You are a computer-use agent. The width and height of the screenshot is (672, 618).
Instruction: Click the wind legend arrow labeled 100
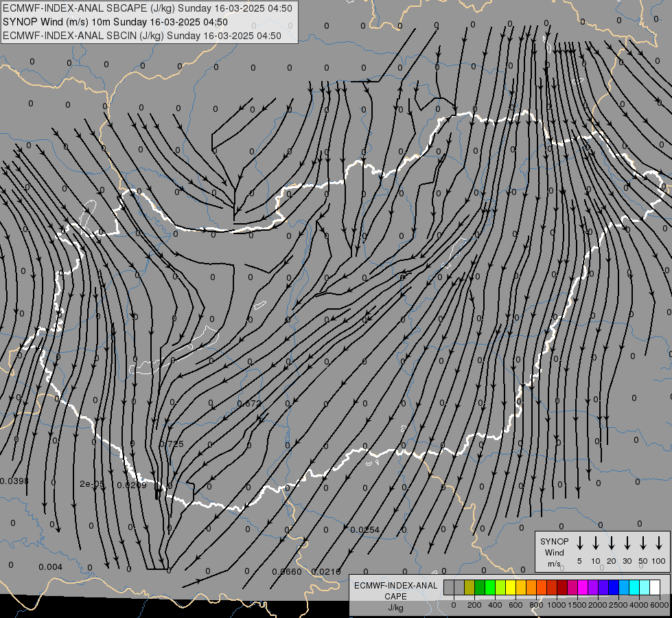659,543
